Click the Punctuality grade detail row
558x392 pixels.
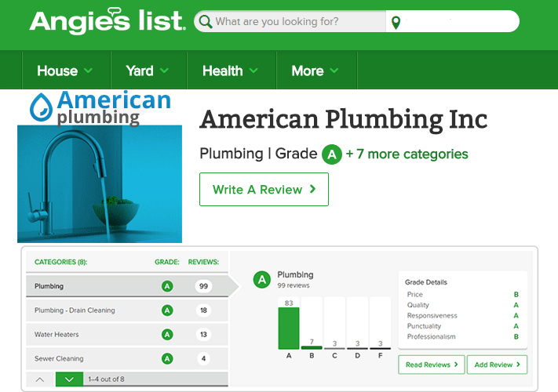[462, 326]
